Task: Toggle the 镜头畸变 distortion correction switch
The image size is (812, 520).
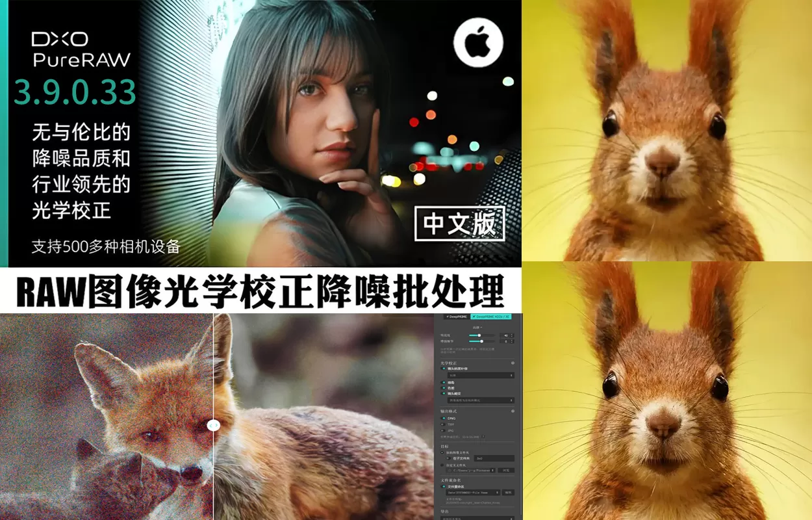Action: (443, 394)
